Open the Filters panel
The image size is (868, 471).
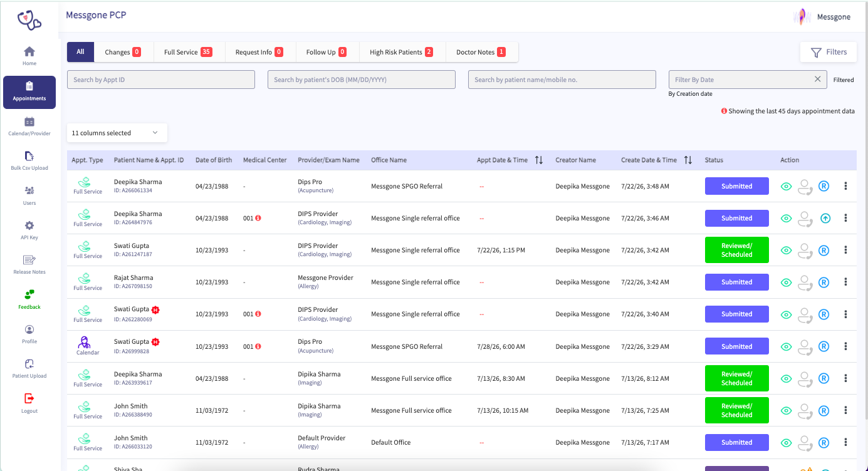tap(829, 52)
